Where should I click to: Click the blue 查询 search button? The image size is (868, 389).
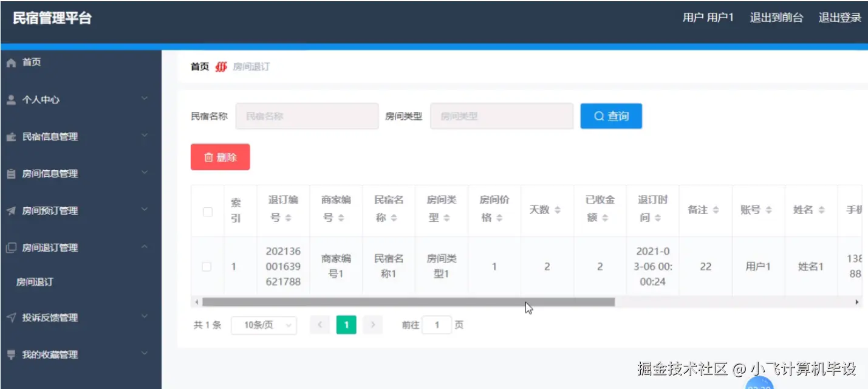point(611,116)
